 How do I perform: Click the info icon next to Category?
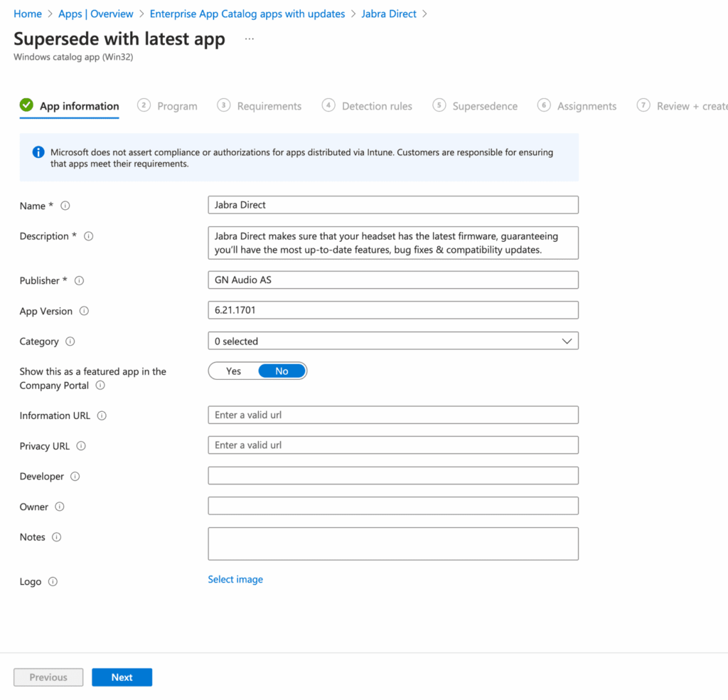70,341
